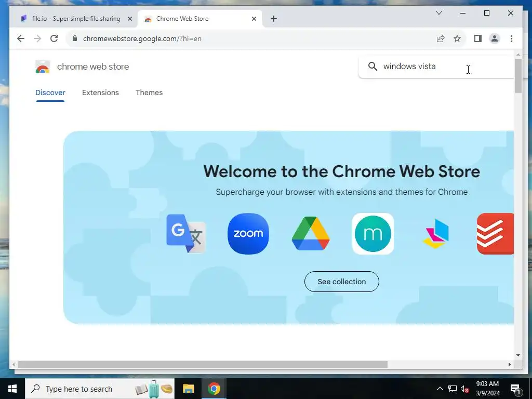The image size is (532, 399).
Task: Open the Google Translate extension icon
Action: 186,234
